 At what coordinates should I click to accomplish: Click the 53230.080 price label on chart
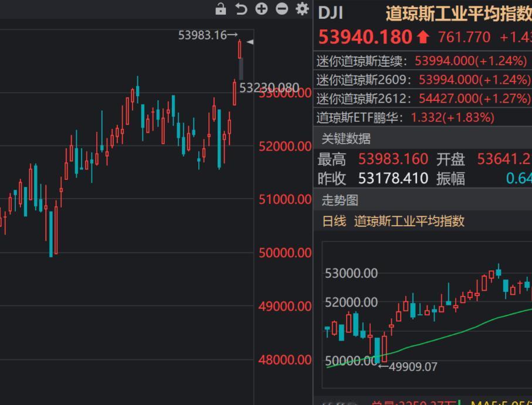[x=269, y=88]
